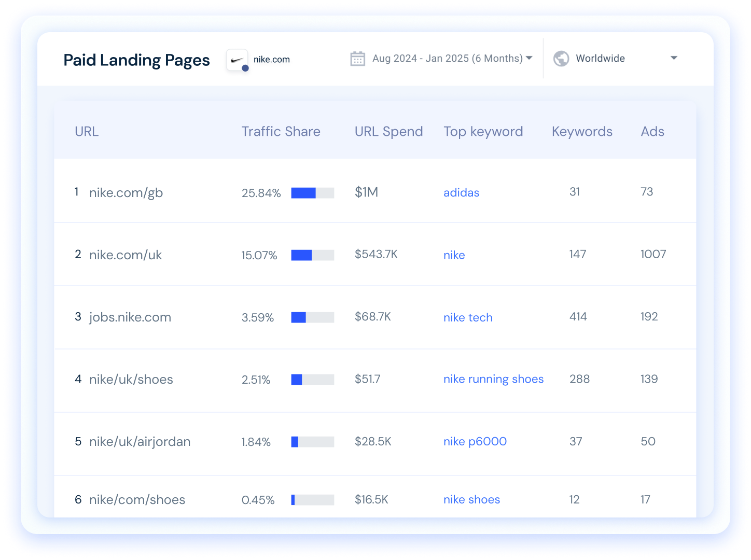This screenshot has height=560, width=751.
Task: Sort by the URL Spend column header
Action: (x=389, y=132)
